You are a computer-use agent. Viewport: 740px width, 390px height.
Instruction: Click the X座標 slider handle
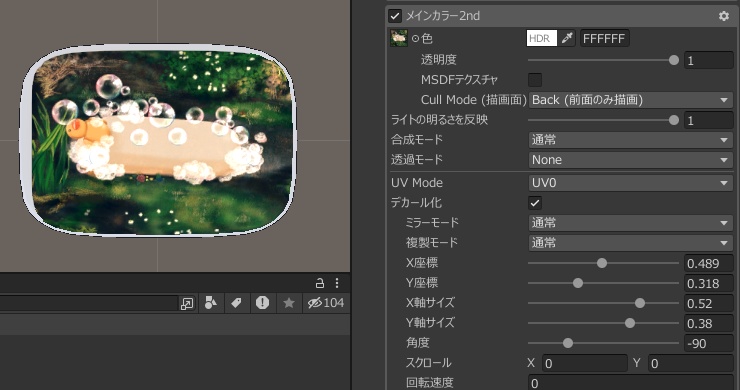pyautogui.click(x=602, y=263)
